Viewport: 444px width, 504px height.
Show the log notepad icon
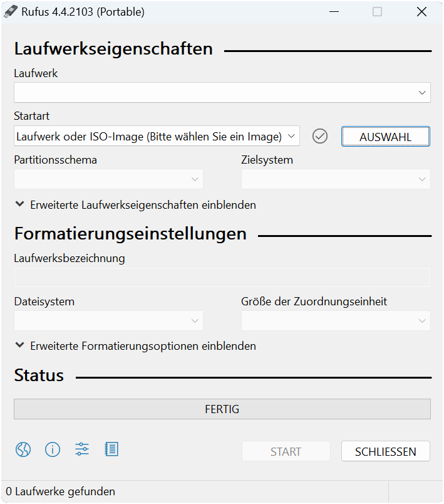[111, 449]
